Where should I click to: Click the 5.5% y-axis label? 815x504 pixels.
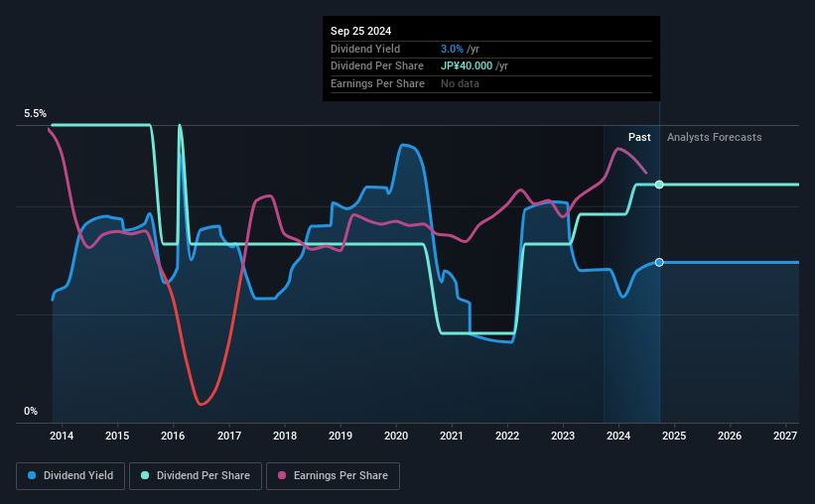[35, 114]
